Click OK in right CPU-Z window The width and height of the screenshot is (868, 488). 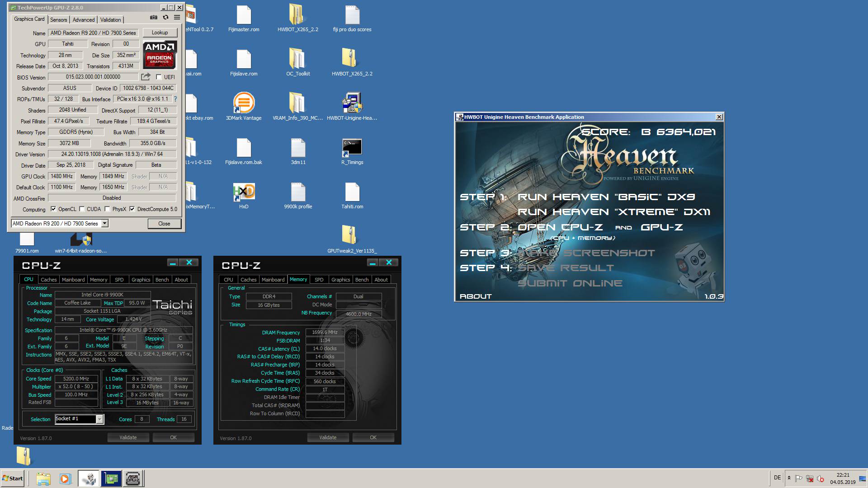(x=373, y=437)
